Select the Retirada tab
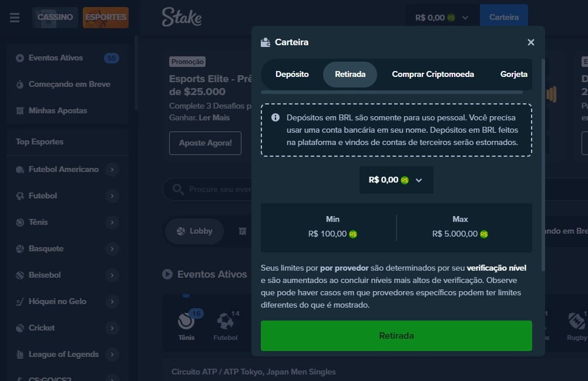The height and width of the screenshot is (381, 588). pyautogui.click(x=350, y=74)
